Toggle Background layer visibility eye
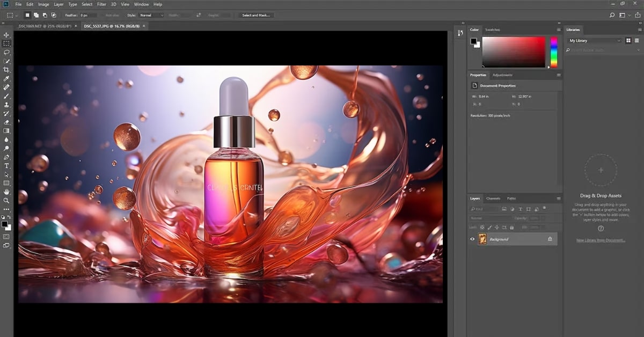644x337 pixels. coord(472,239)
